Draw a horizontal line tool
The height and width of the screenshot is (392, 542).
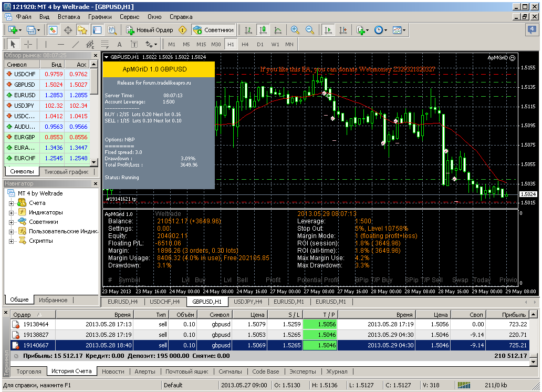[x=61, y=44]
